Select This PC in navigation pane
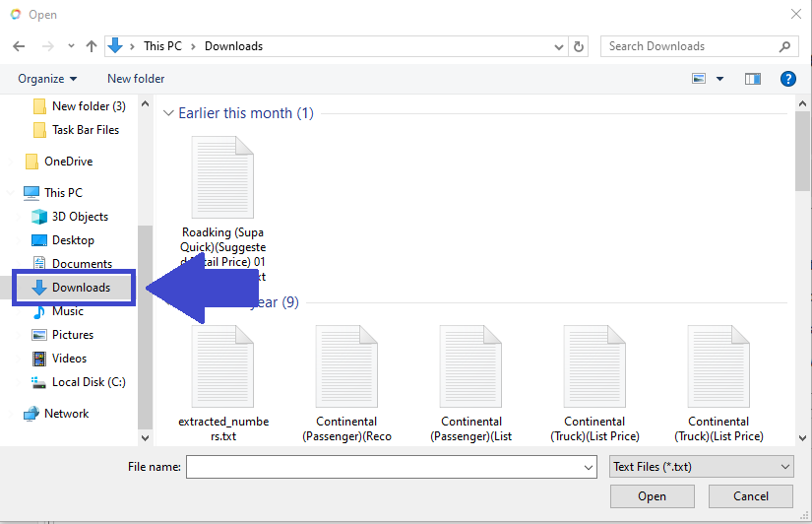Viewport: 812px width, 524px height. tap(53, 193)
